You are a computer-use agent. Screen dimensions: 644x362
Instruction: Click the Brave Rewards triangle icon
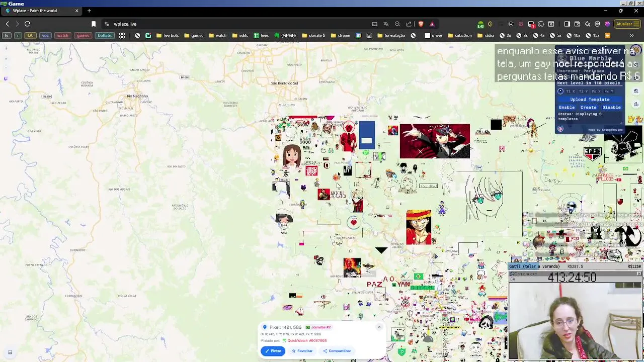tap(432, 24)
